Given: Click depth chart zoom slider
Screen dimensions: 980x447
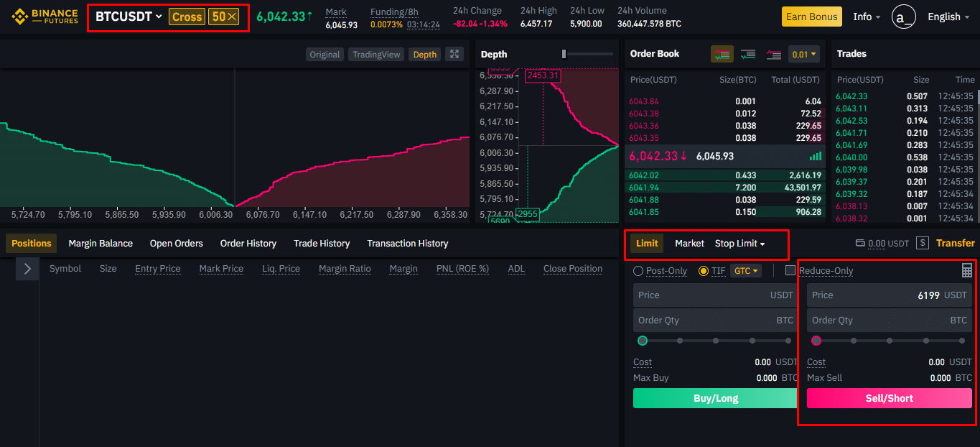Looking at the screenshot, I should [x=564, y=54].
